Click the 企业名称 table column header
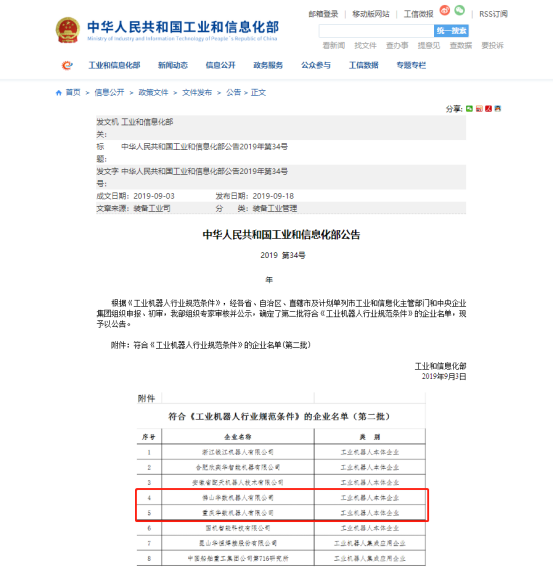Screen dimensions: 554x572 (238, 437)
